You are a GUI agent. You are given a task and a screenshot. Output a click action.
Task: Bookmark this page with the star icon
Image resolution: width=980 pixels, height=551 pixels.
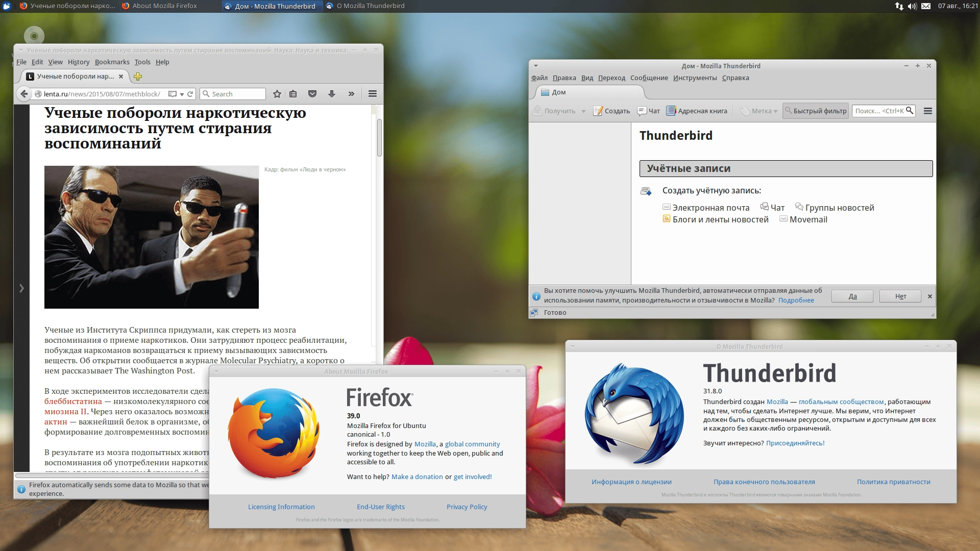click(x=277, y=94)
